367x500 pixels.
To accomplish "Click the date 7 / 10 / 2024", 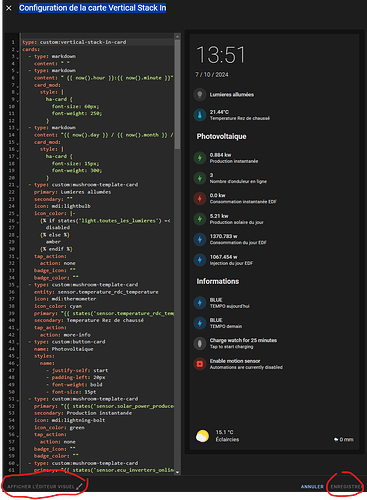I will click(x=212, y=75).
